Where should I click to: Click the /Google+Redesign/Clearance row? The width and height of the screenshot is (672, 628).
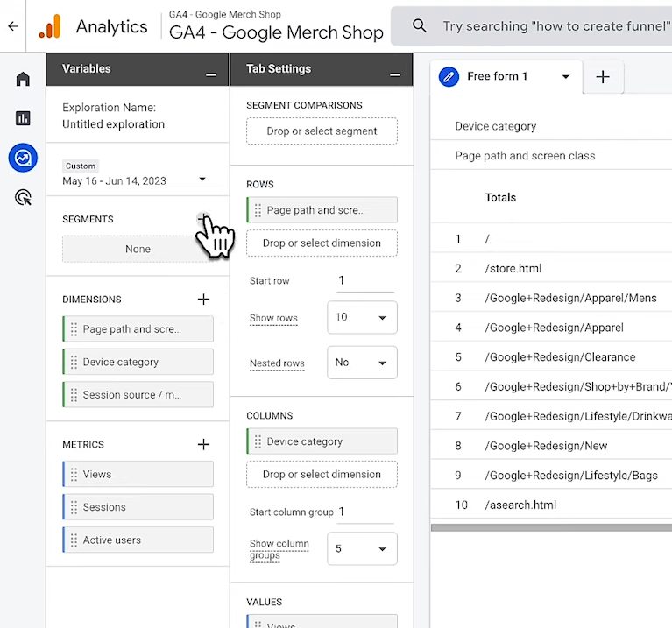point(551,357)
